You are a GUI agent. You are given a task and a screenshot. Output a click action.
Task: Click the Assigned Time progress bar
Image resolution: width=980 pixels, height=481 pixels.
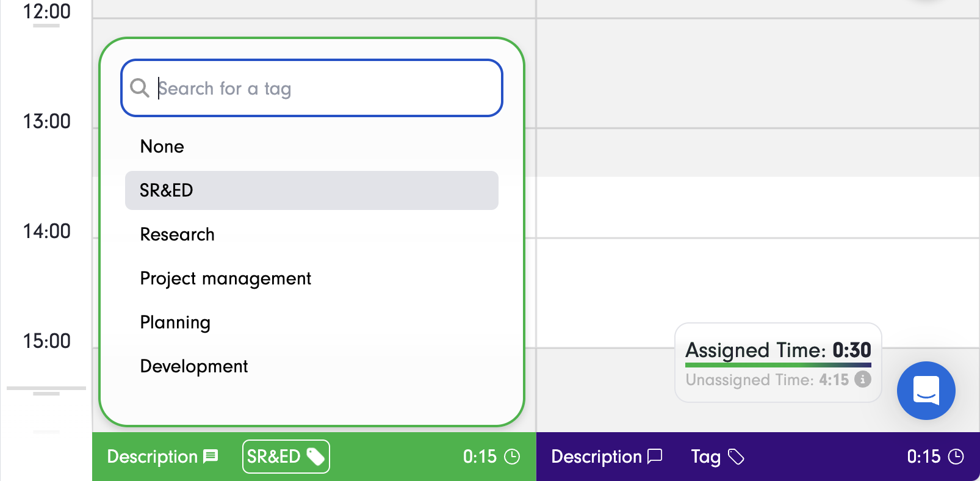point(778,365)
